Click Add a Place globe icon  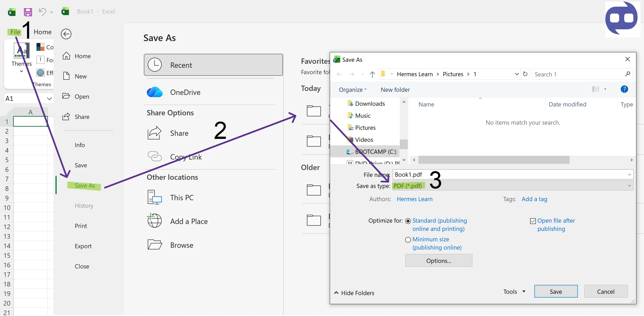[x=155, y=220]
